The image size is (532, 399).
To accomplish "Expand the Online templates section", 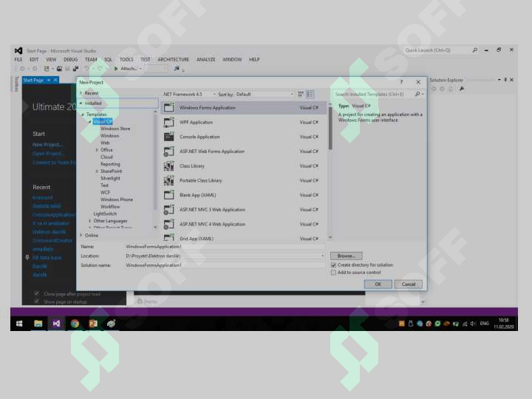I will [x=82, y=235].
